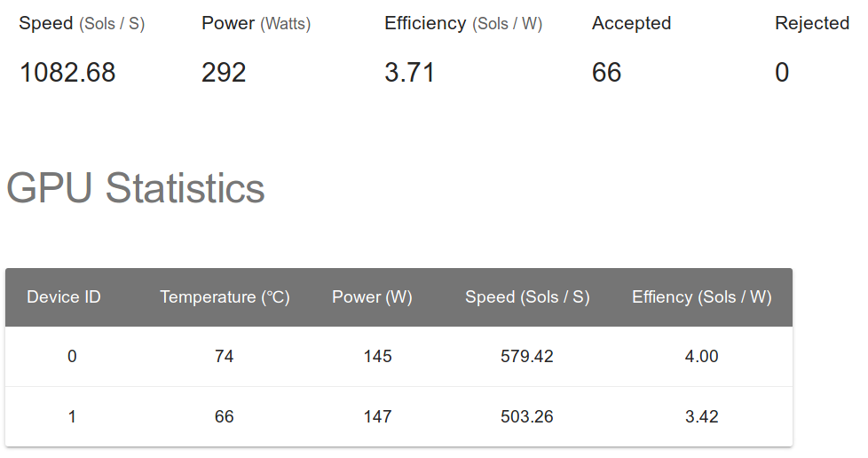Select the device 1 efficiency 3.42
Screen dimensions: 868x458
point(702,416)
